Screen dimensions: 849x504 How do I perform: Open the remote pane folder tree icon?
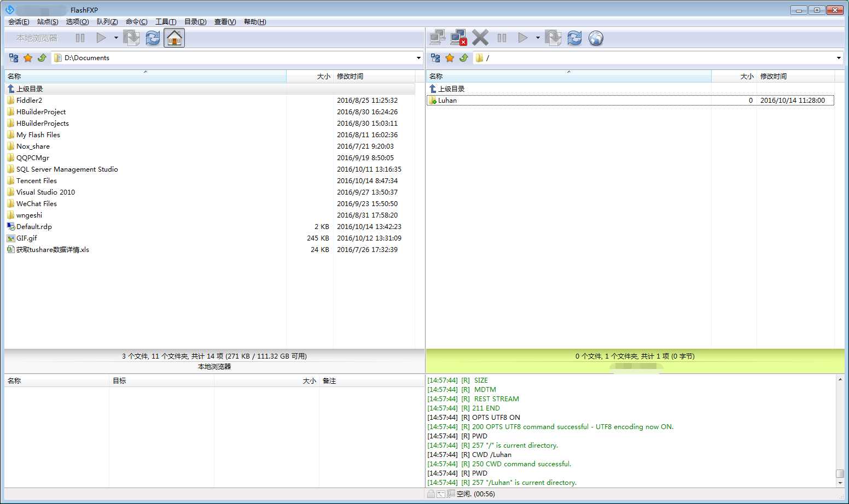tap(435, 58)
